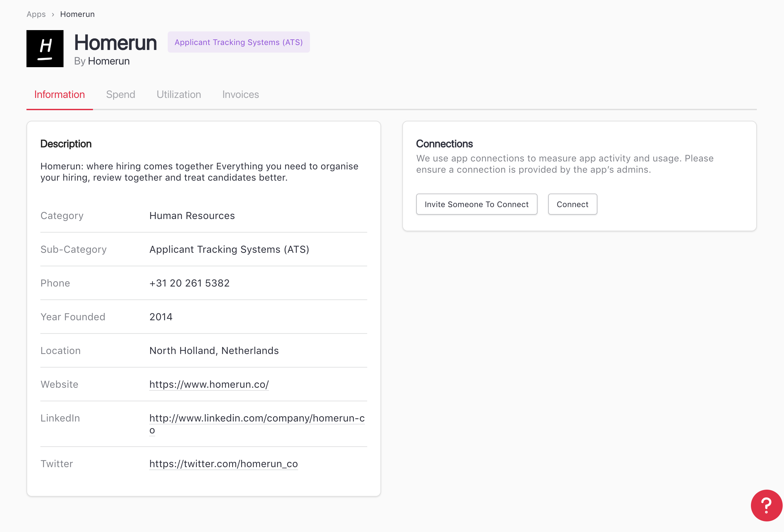Click the breadcrumb chevron separator

[x=53, y=15]
